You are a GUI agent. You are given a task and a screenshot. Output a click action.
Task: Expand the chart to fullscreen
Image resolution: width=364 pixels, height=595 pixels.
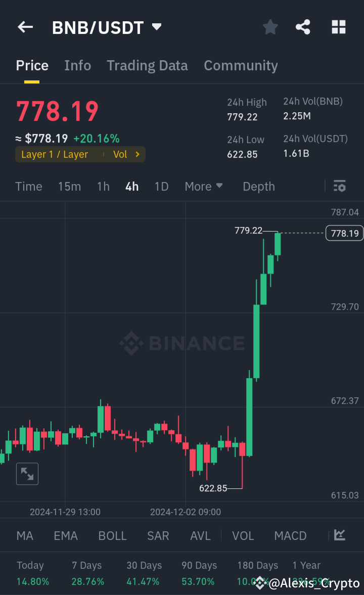click(x=27, y=474)
